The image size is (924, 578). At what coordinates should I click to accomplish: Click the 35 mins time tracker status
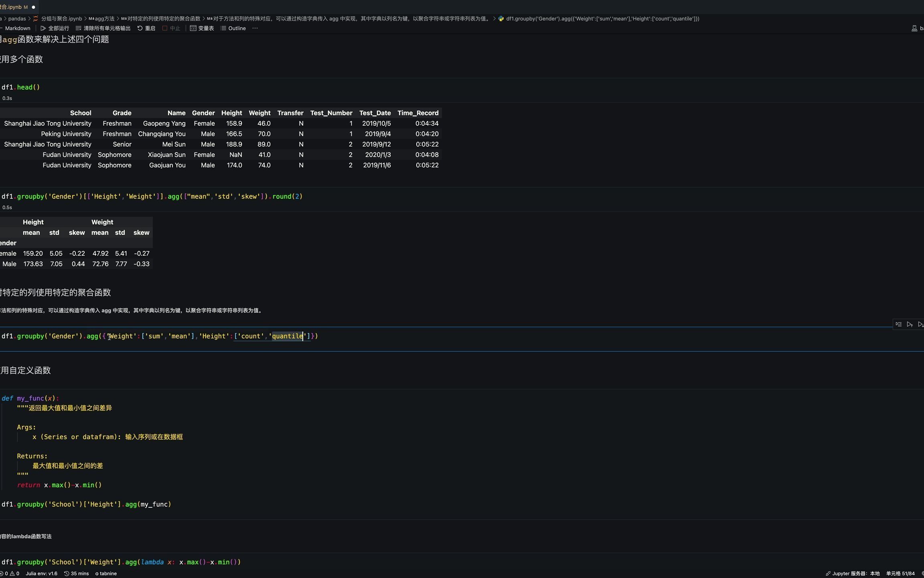[x=77, y=574]
